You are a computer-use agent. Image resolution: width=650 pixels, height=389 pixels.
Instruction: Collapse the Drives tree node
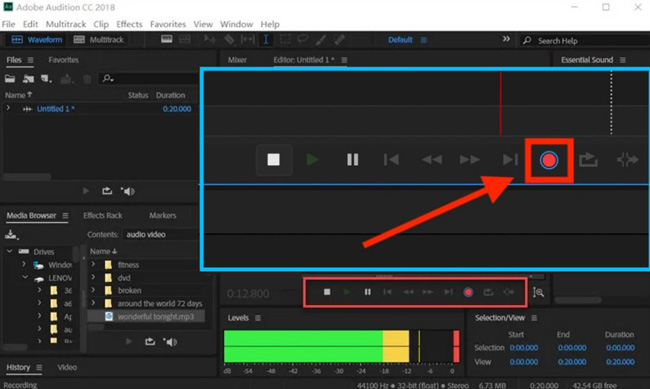(x=10, y=251)
